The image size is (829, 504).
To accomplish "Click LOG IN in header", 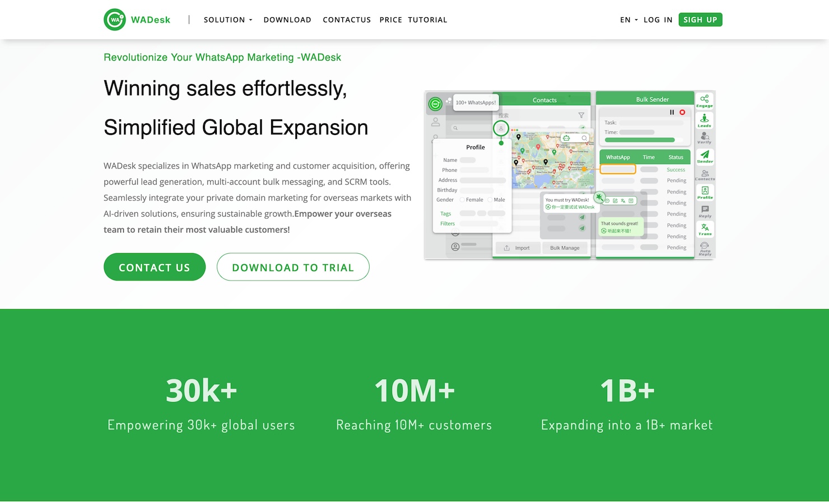I will (x=658, y=20).
